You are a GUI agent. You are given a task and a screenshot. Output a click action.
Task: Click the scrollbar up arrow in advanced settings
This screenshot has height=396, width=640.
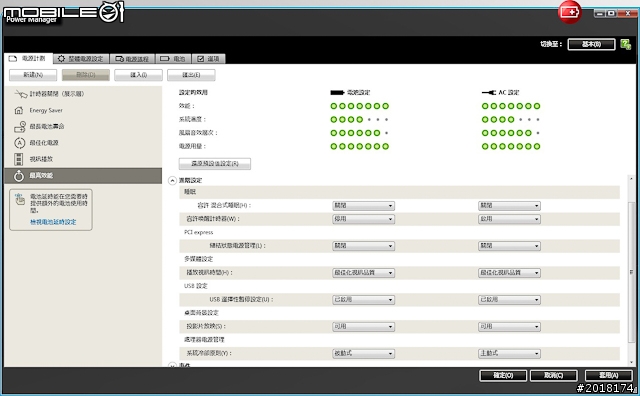(x=631, y=179)
